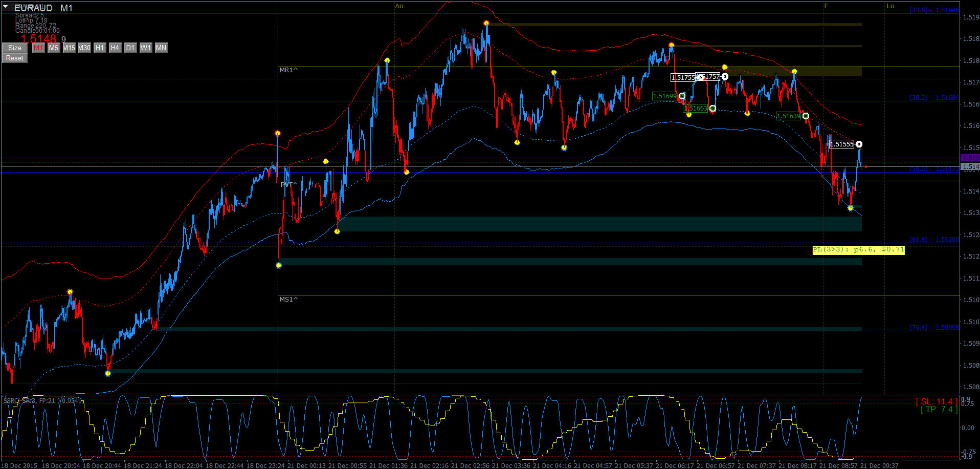Switch to the H4 timeframe
This screenshot has height=469, width=980.
click(x=115, y=48)
